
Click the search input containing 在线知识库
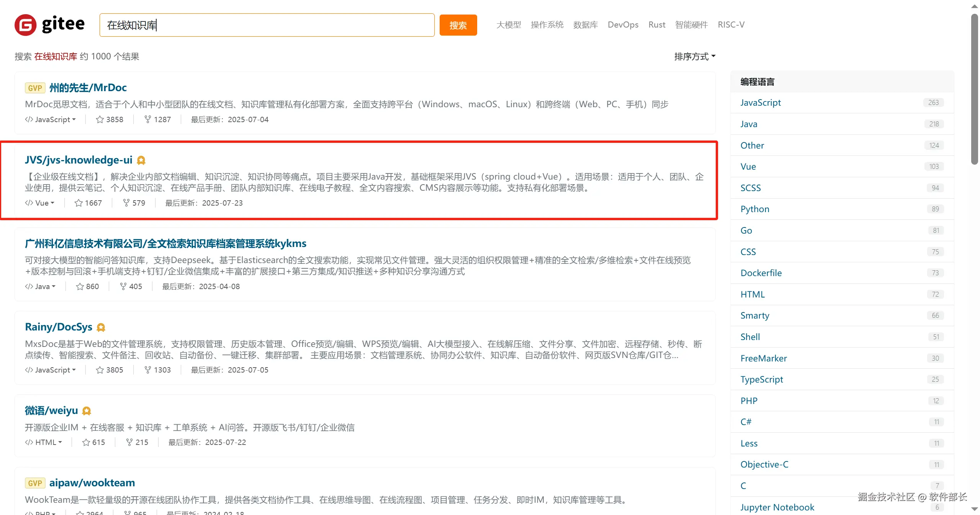click(267, 25)
